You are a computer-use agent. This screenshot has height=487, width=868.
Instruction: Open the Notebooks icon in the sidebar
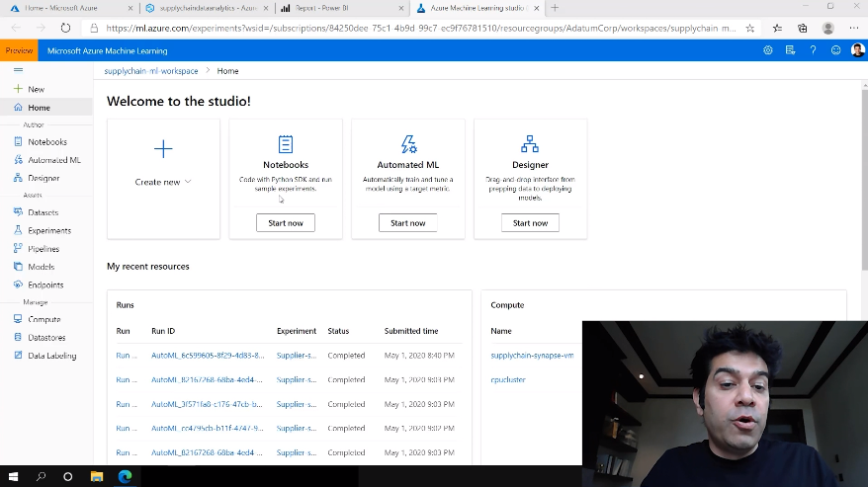(x=19, y=142)
